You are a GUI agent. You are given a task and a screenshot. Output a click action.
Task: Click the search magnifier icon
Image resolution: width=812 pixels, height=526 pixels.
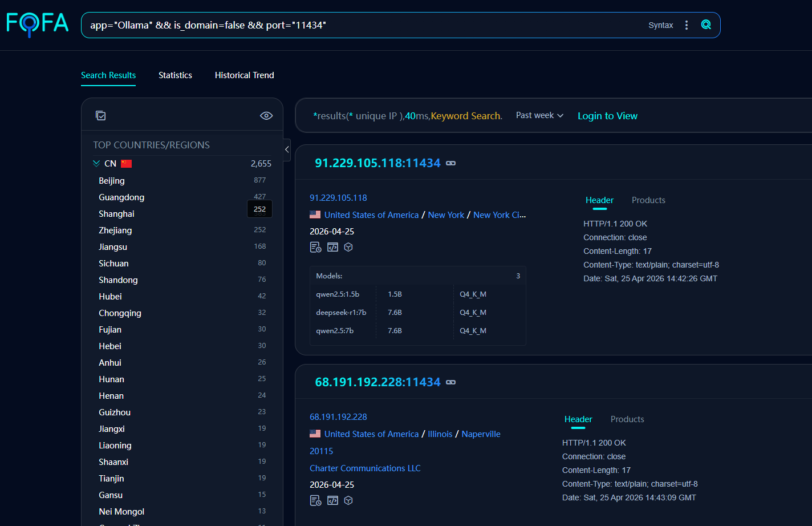706,25
